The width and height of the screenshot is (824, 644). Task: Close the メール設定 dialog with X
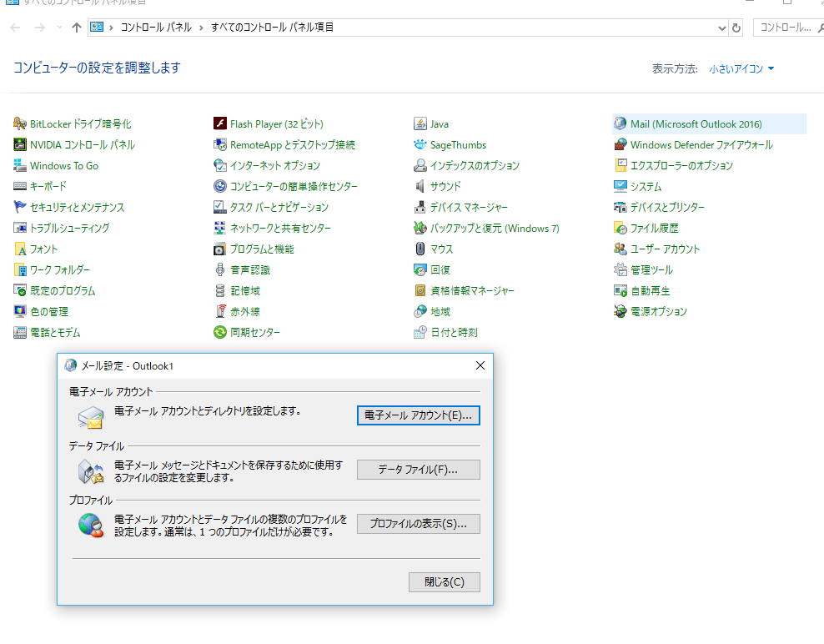(480, 366)
